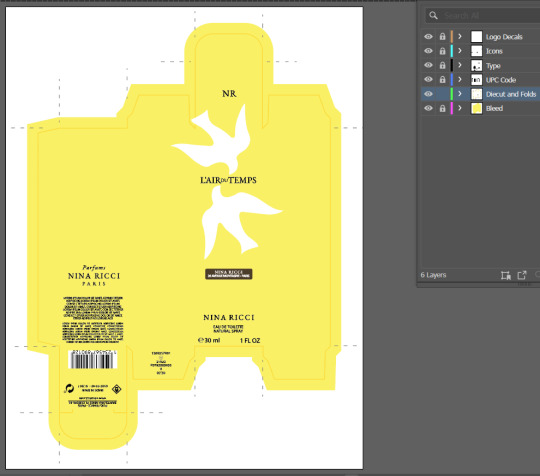Viewport: 540px width, 476px height.
Task: Click the Parfums Nina Ricci Paris logo
Action: 94,276
